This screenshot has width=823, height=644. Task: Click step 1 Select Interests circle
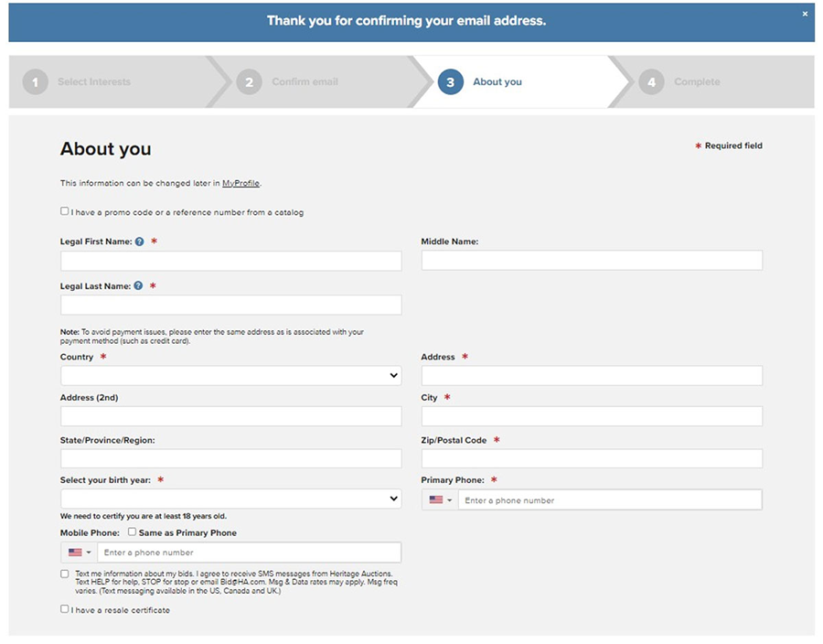pos(35,82)
